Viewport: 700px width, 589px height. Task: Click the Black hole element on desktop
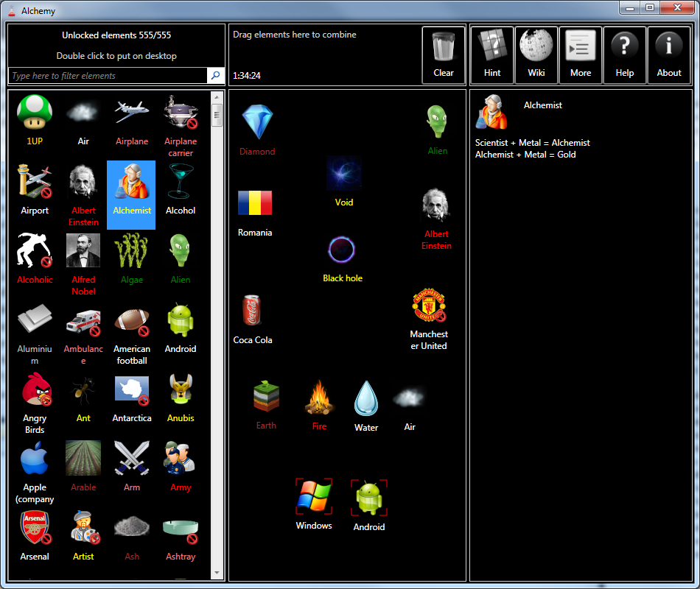[x=343, y=259]
